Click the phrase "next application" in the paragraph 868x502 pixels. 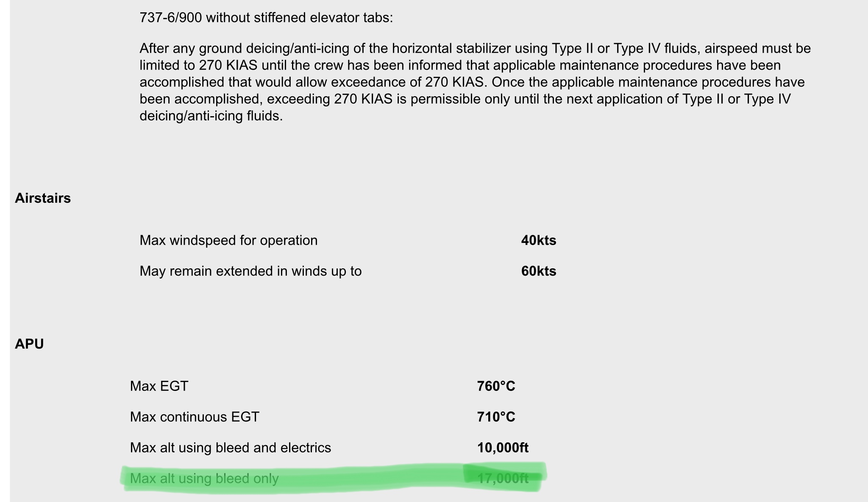(x=629, y=99)
